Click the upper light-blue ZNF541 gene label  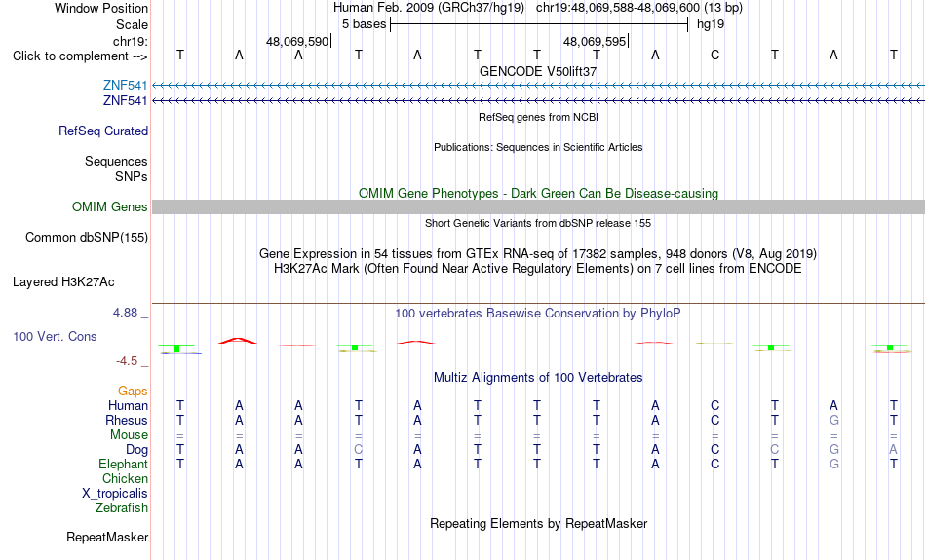point(125,86)
